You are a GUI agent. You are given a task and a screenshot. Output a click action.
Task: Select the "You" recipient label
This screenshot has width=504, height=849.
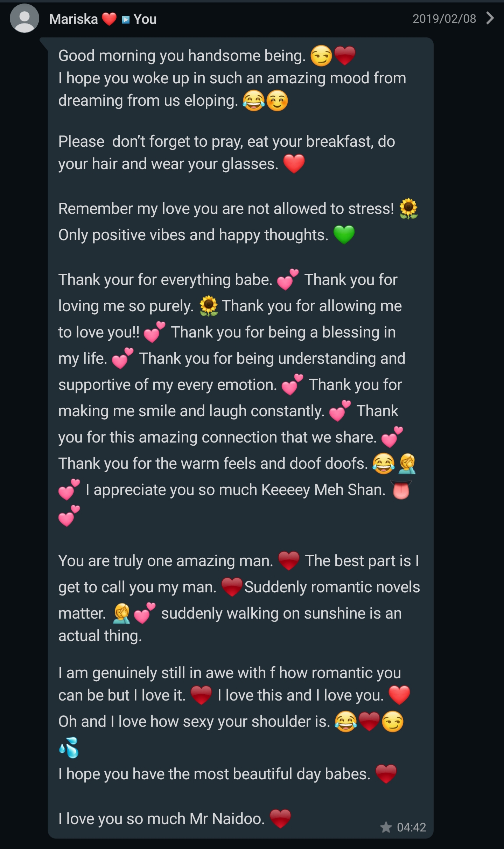click(145, 19)
